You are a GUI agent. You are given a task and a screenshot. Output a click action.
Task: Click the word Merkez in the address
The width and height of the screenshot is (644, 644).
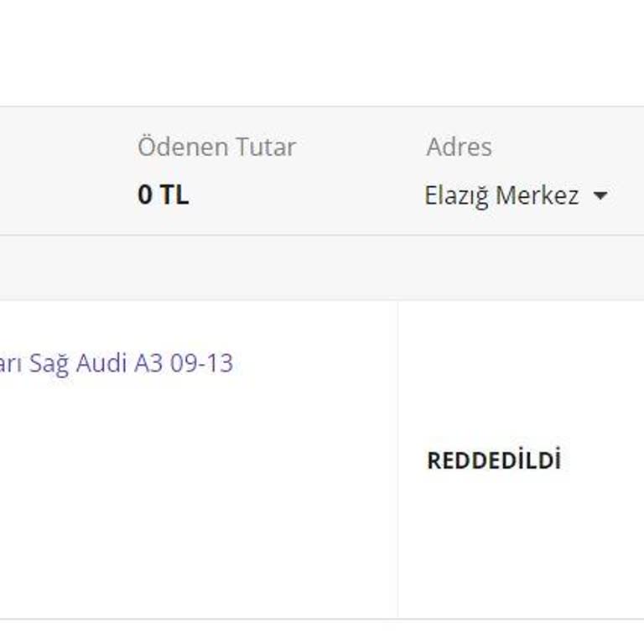click(x=537, y=196)
